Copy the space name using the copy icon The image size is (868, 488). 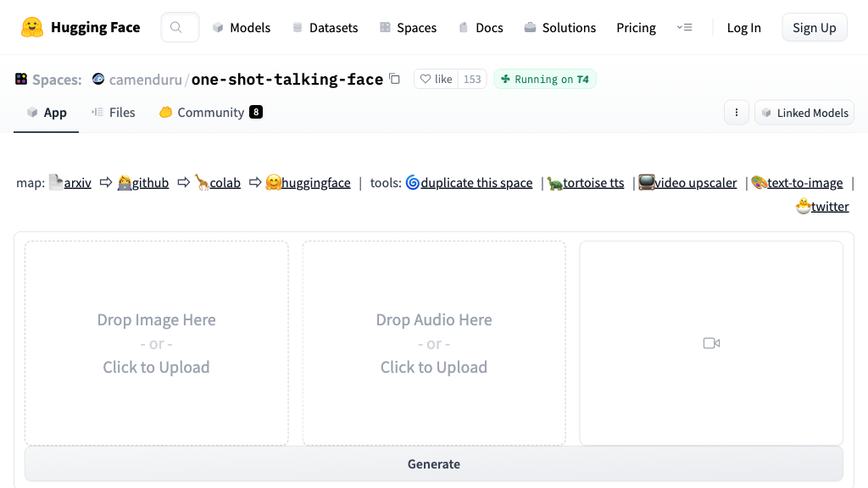[394, 78]
